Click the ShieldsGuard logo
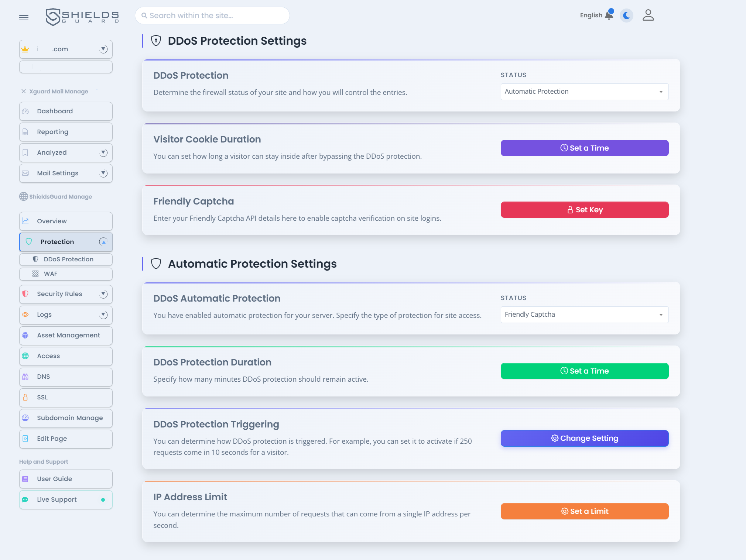The width and height of the screenshot is (746, 560). tap(82, 17)
